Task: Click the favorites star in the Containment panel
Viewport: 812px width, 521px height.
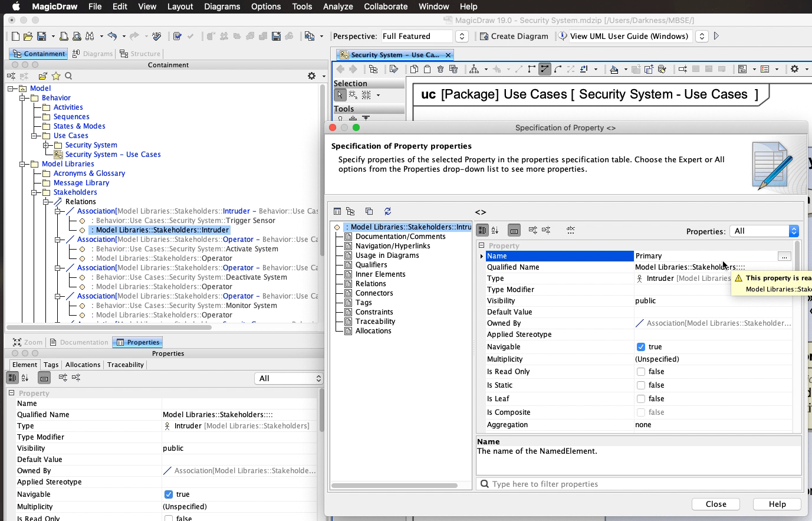Action: tap(57, 76)
